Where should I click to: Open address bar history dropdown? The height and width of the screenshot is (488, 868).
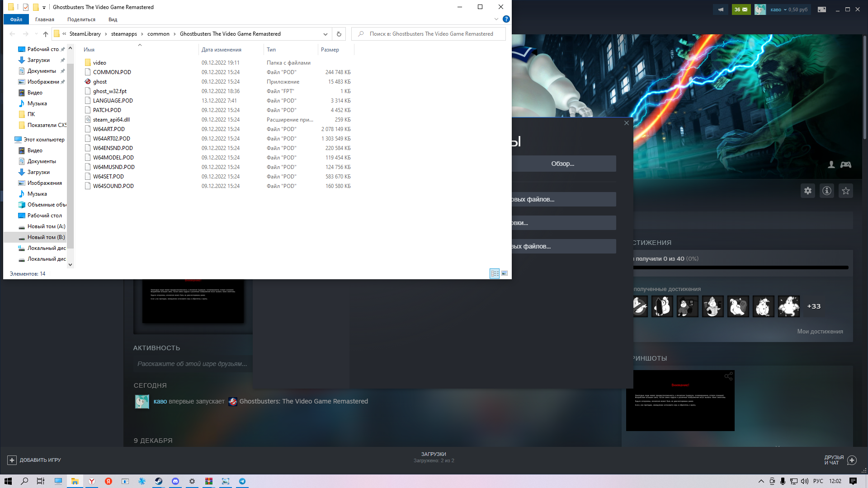(325, 34)
